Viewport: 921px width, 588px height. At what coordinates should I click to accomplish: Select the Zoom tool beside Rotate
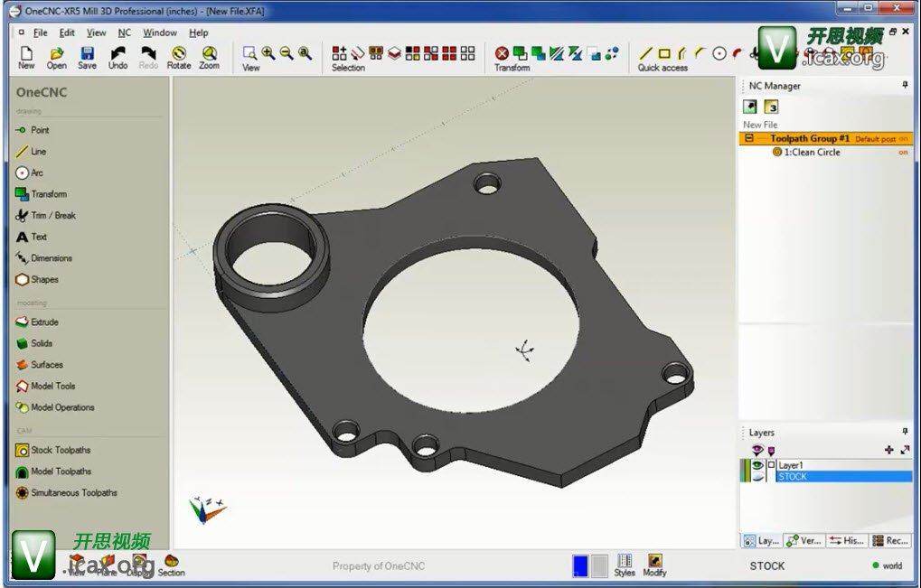(209, 57)
